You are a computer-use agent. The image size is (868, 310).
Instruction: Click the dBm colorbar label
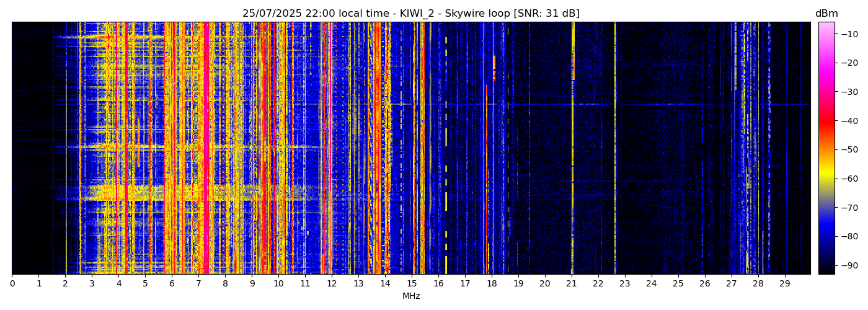point(826,14)
